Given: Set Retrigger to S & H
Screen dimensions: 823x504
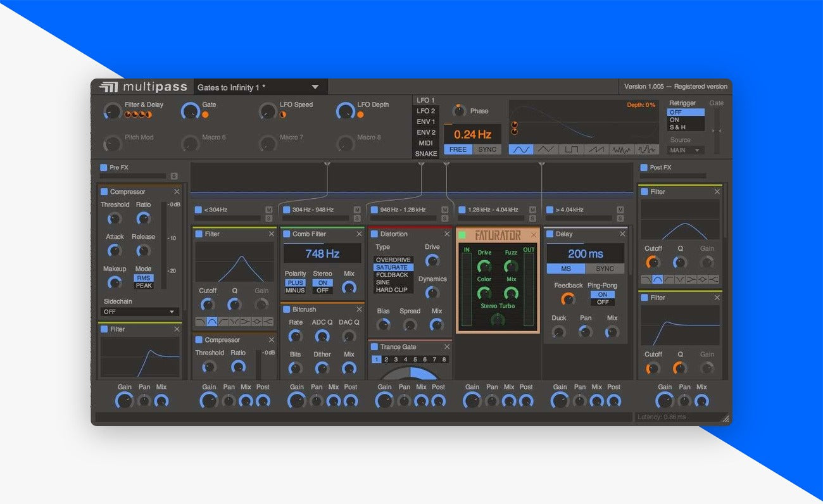Looking at the screenshot, I should tap(686, 127).
